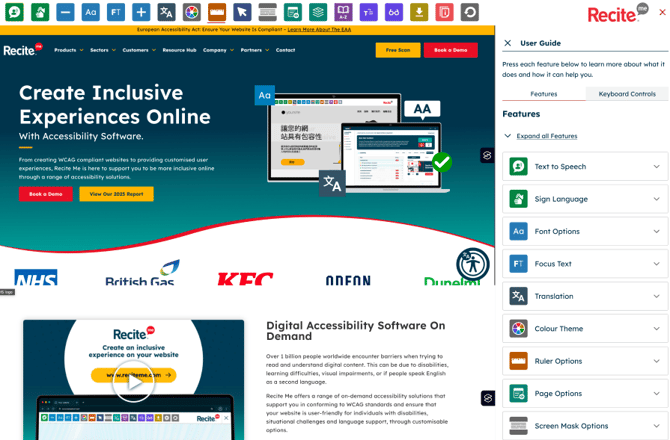Click the Text to Speech icon in top toolbar
This screenshot has height=440, width=670.
[x=14, y=13]
